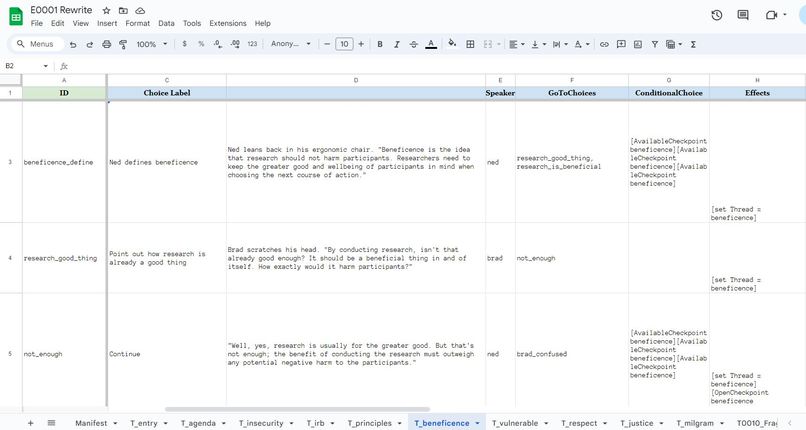Open the comments panel icon

pyautogui.click(x=743, y=15)
